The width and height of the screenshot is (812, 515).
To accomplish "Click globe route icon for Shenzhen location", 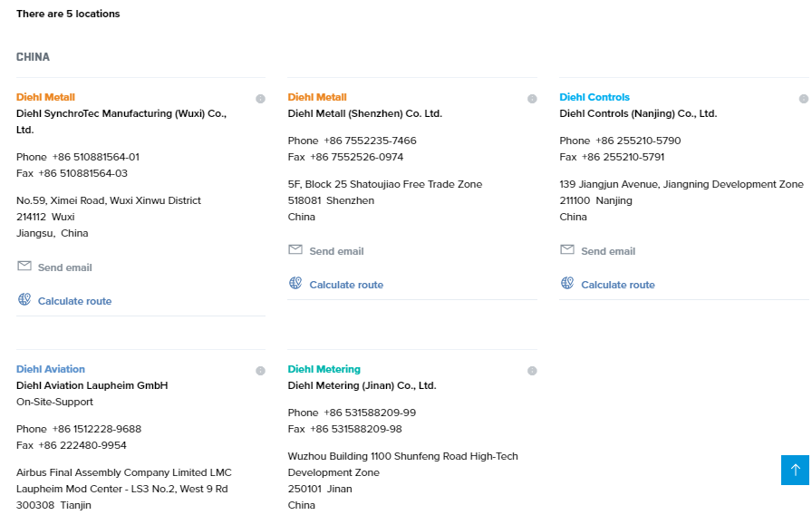I will click(x=295, y=283).
